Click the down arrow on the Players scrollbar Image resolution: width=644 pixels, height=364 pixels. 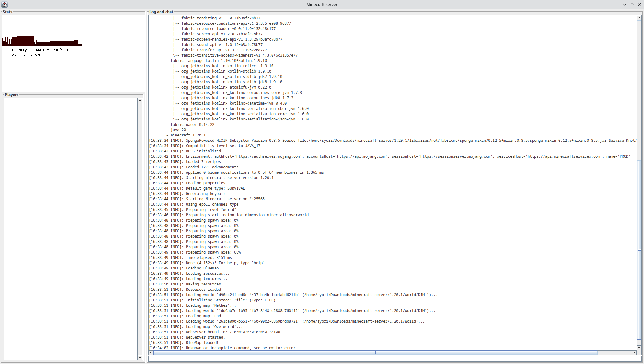[x=140, y=358]
